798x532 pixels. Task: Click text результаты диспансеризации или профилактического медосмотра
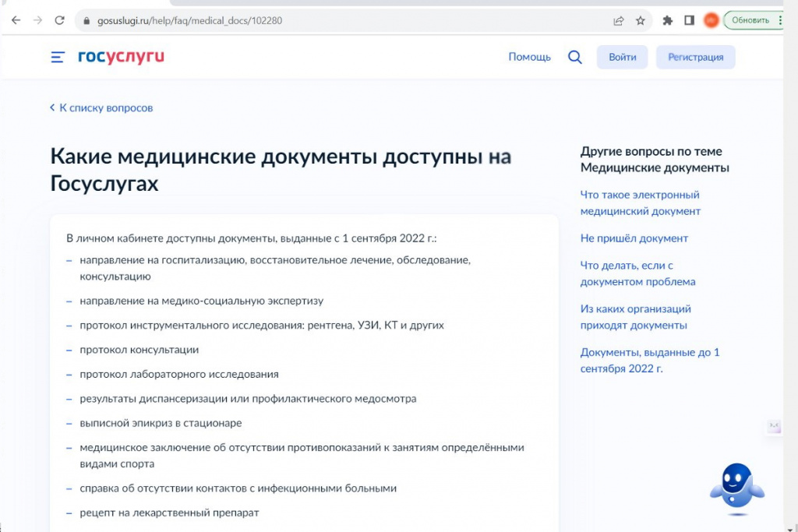point(248,399)
